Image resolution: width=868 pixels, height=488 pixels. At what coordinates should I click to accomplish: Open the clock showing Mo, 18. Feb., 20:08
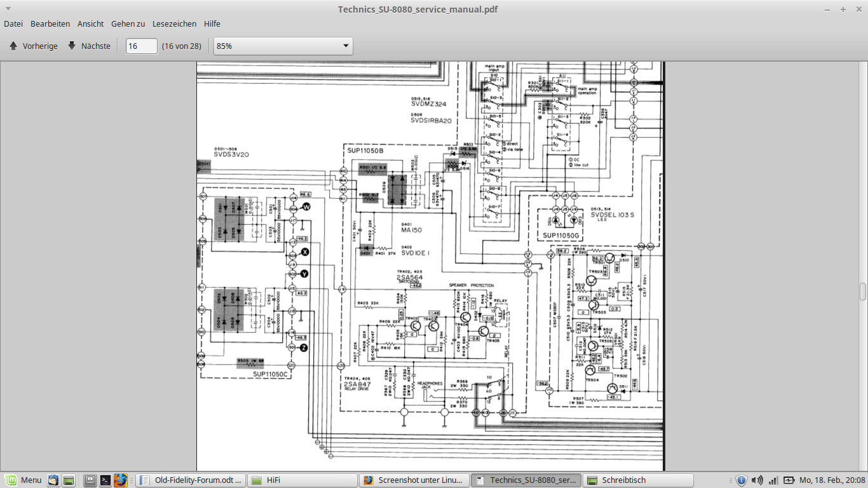[832, 480]
